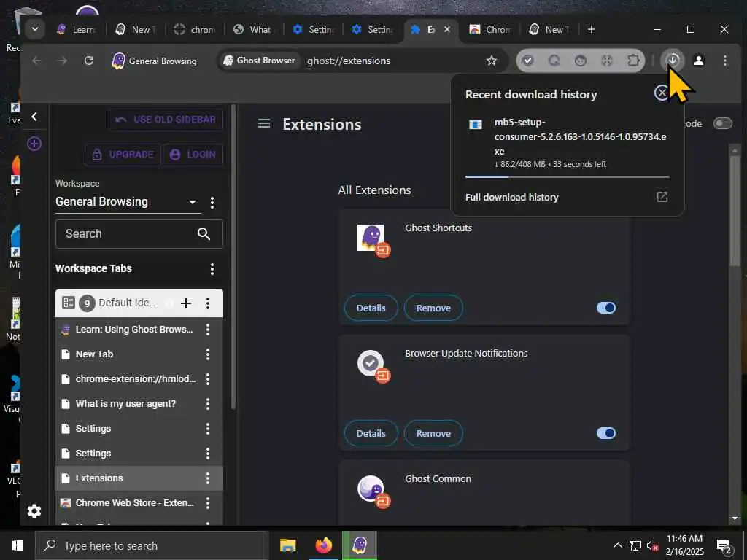Open the profile avatar icon
This screenshot has width=747, height=560.
(699, 61)
